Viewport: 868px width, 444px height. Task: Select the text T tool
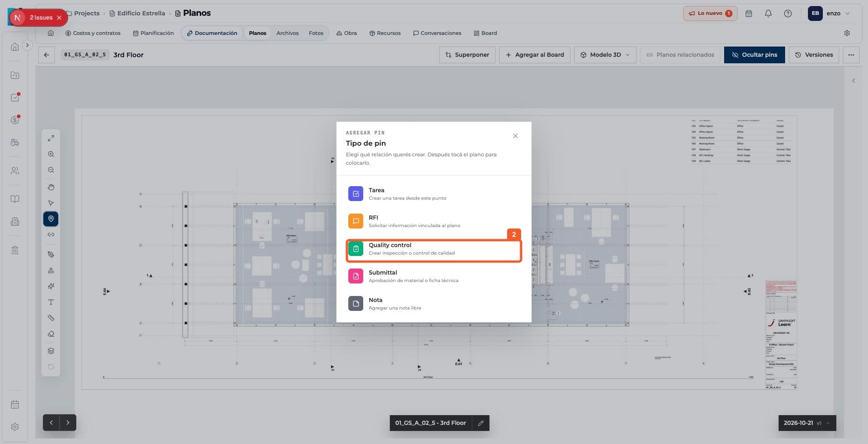pyautogui.click(x=51, y=302)
